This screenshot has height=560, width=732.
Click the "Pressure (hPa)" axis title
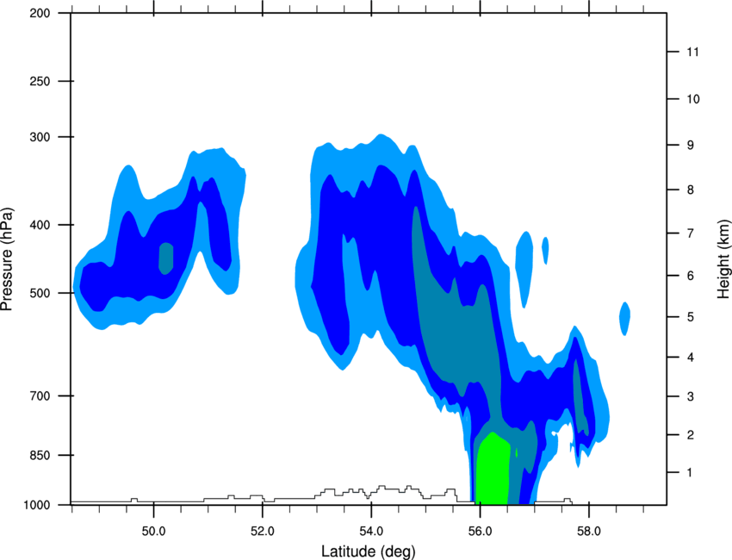(7, 259)
